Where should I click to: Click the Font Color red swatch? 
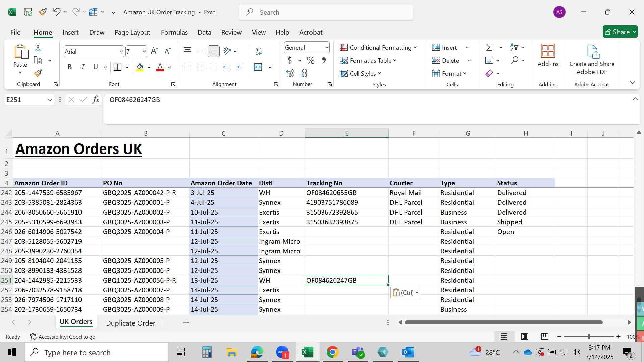pos(160,67)
